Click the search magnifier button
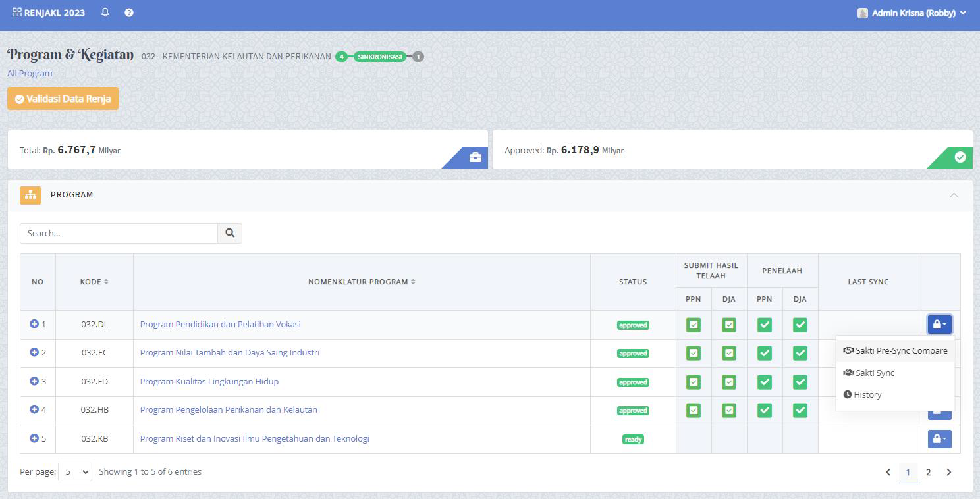This screenshot has width=980, height=499. (x=230, y=233)
